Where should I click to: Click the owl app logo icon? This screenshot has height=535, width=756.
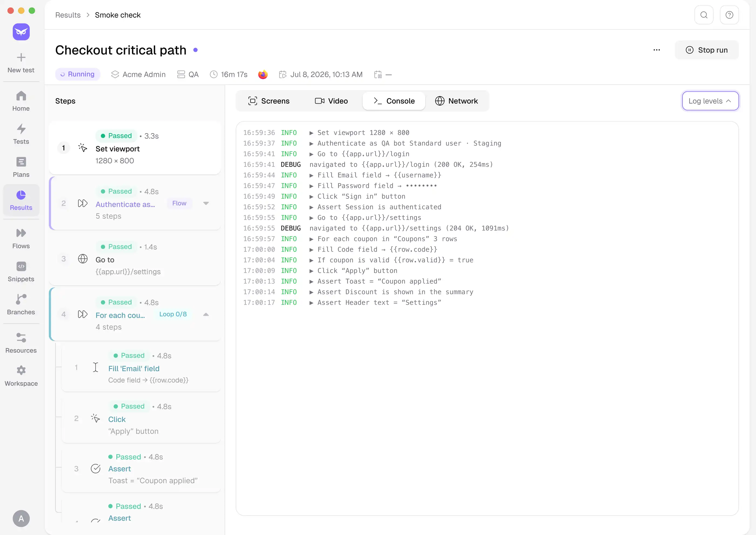pos(21,32)
